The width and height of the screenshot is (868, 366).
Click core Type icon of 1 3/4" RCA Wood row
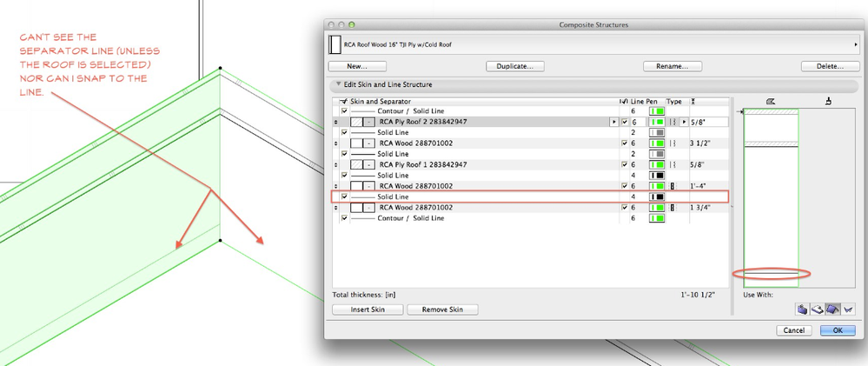click(673, 208)
